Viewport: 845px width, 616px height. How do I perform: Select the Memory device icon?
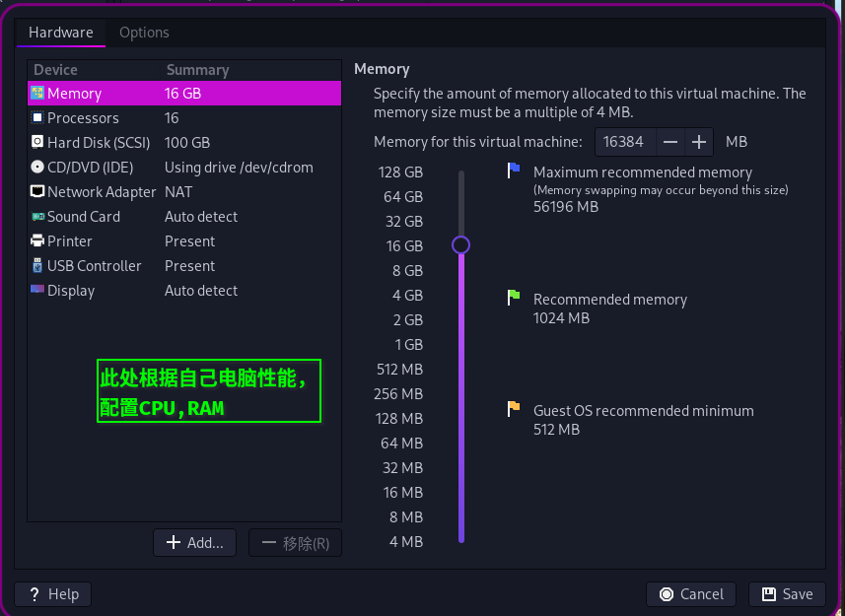(37, 94)
